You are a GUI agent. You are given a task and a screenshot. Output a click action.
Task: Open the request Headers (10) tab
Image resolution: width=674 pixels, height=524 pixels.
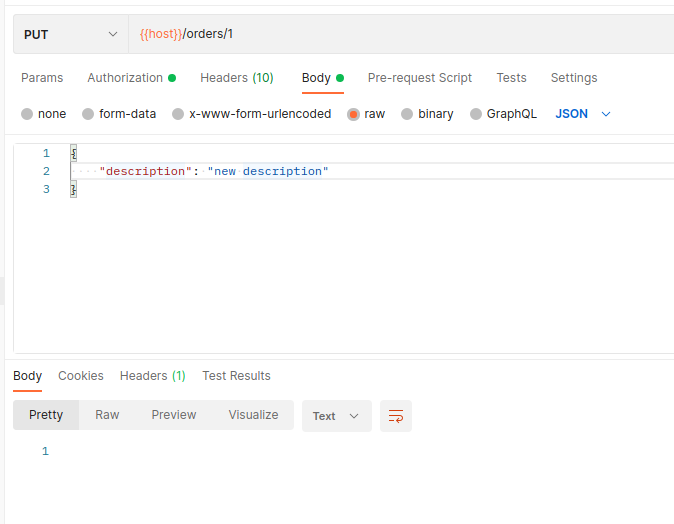pyautogui.click(x=237, y=78)
